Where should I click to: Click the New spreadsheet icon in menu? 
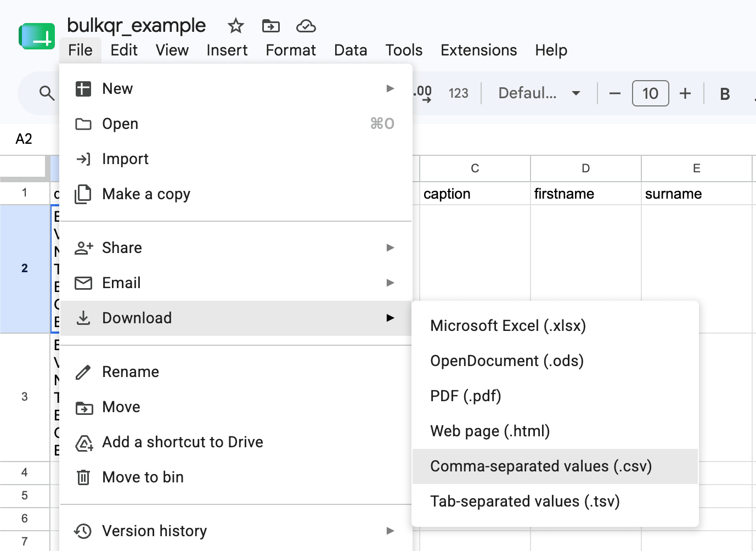(x=83, y=88)
